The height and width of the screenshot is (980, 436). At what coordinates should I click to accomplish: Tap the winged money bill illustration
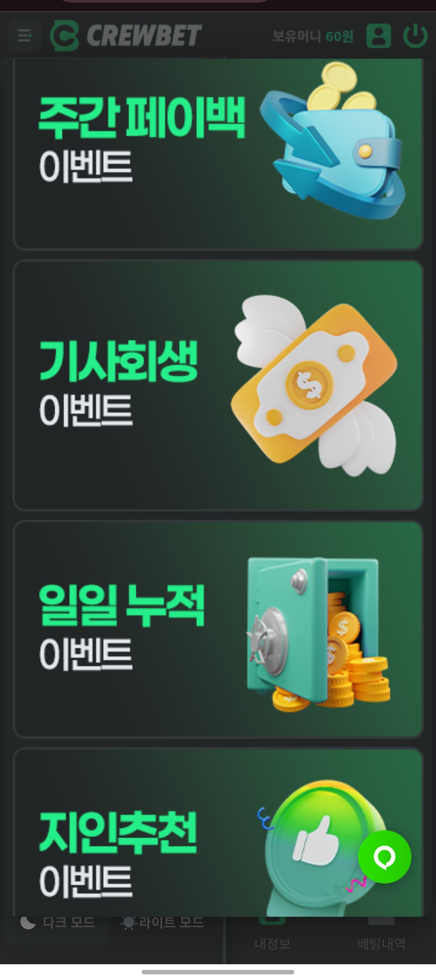[x=314, y=385]
